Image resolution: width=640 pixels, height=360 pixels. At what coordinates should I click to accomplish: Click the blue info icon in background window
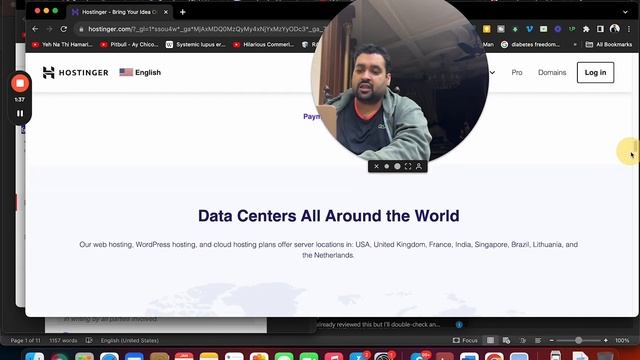[459, 324]
